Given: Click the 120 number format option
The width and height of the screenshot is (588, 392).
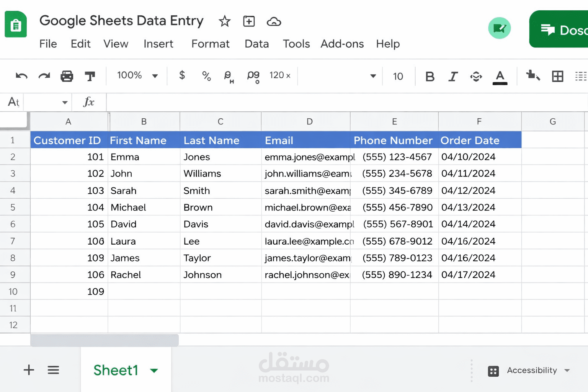Looking at the screenshot, I should click(x=280, y=75).
